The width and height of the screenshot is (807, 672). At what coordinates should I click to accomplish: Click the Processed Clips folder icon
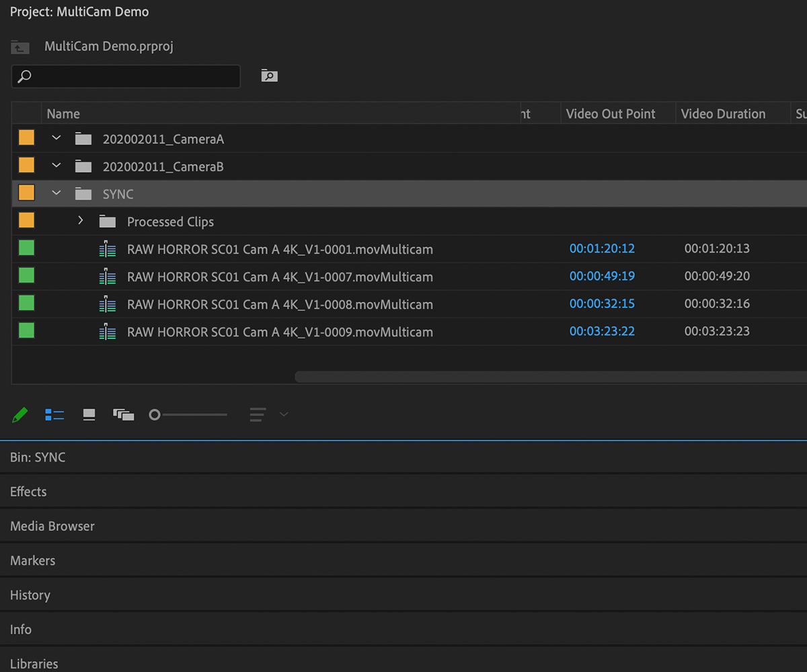point(107,221)
